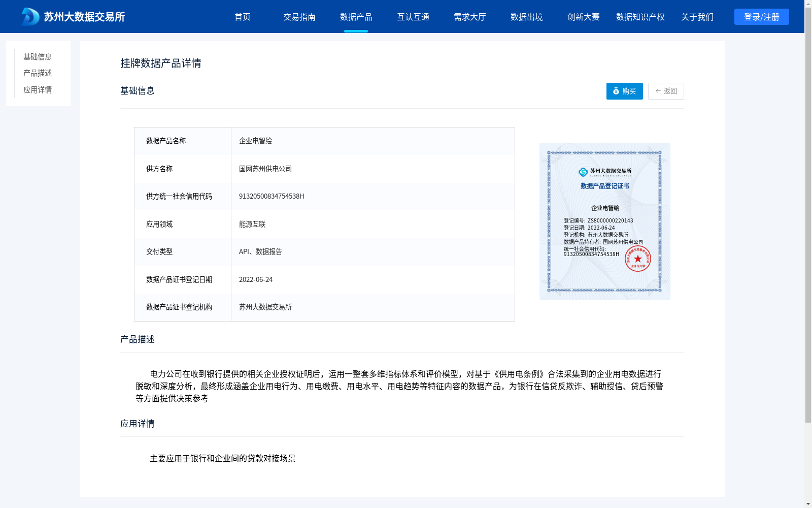This screenshot has height=508, width=812.
Task: Select the 国网苏州供电公司 supplier cell
Action: point(373,169)
